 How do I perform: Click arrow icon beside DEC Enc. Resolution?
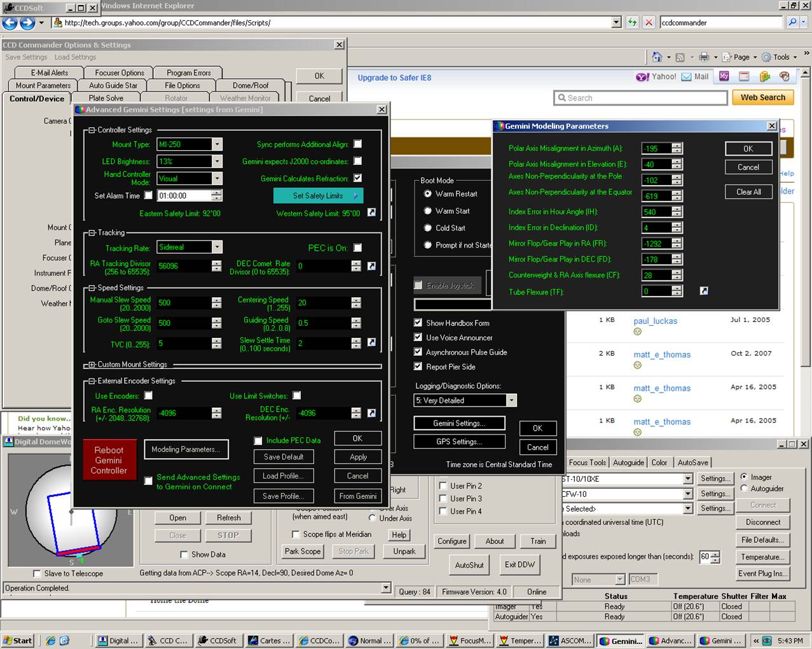point(371,413)
